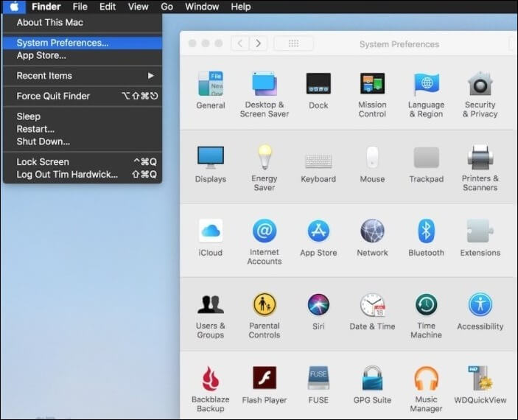Open the File menu

(x=80, y=7)
